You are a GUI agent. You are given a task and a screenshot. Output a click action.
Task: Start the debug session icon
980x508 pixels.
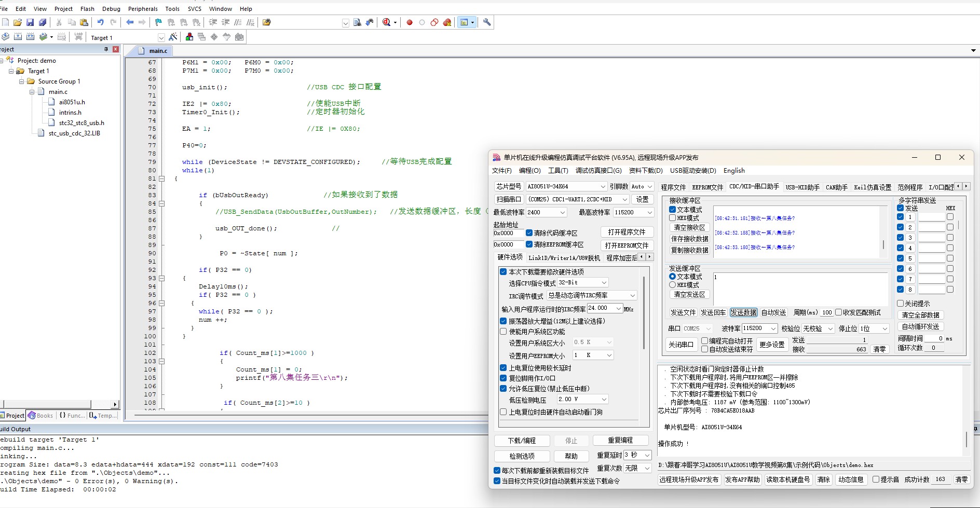coord(387,22)
